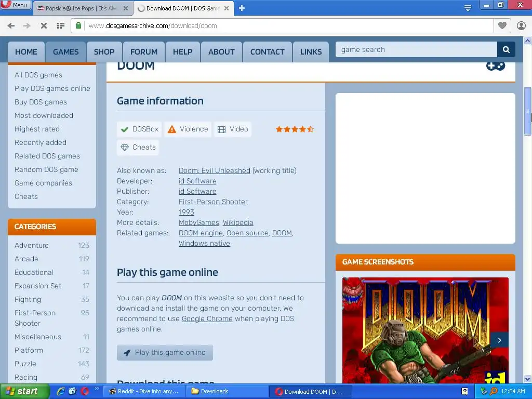The height and width of the screenshot is (399, 532).
Task: Stop page loading with the X button
Action: (44, 26)
